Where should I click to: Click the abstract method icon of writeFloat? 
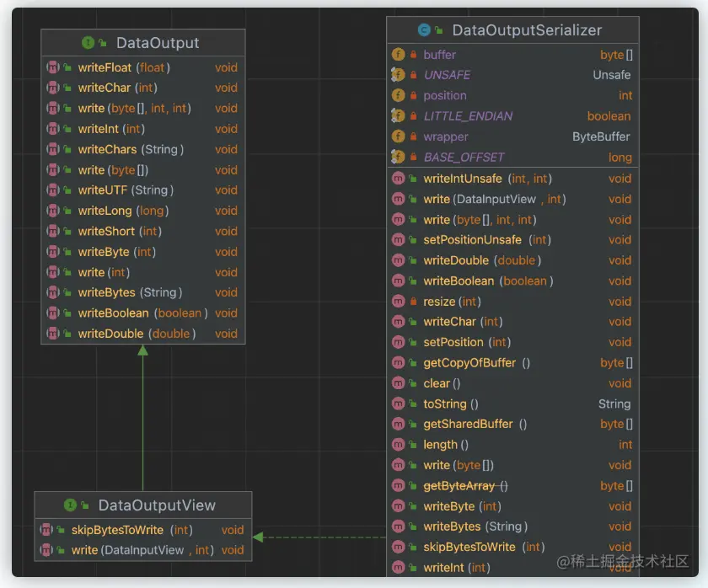[x=53, y=67]
